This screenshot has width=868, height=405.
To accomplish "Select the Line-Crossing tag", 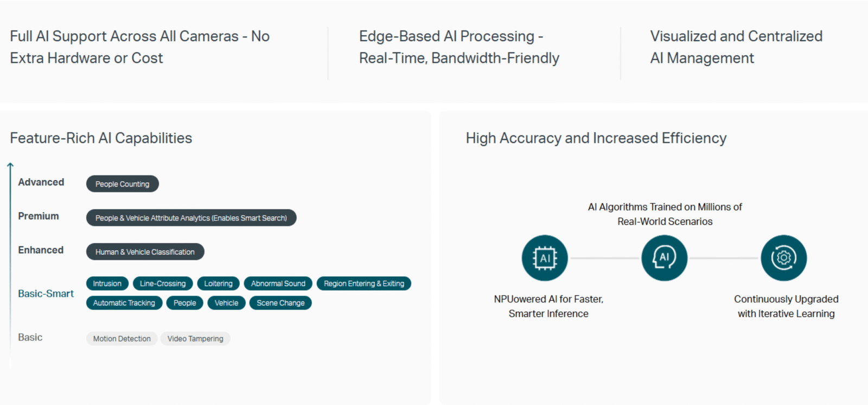I will tap(163, 284).
